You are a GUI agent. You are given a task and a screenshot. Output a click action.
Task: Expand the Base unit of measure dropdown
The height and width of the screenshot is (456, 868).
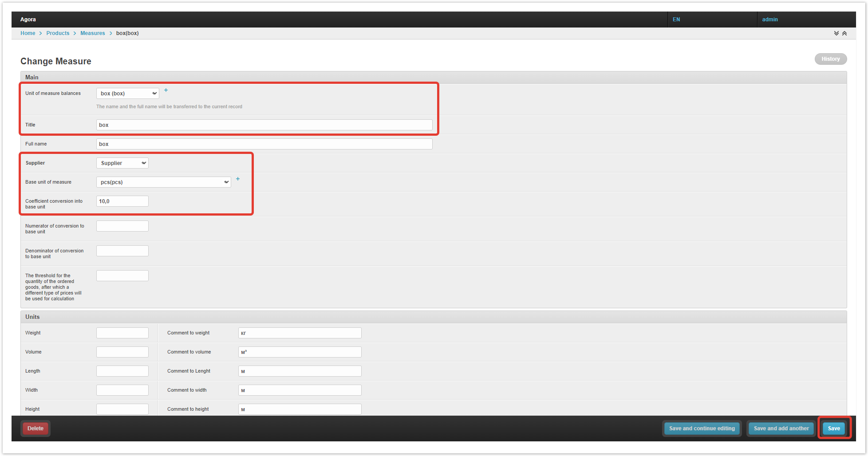pyautogui.click(x=163, y=182)
